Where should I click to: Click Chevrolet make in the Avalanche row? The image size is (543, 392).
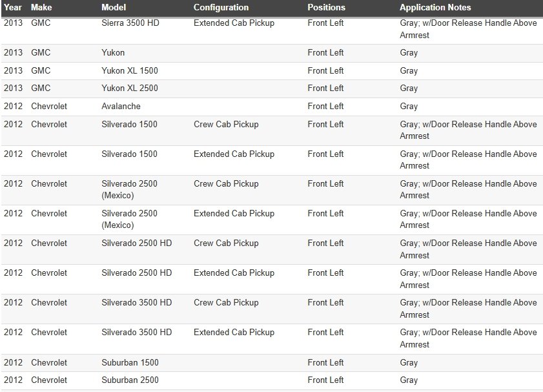pos(49,106)
